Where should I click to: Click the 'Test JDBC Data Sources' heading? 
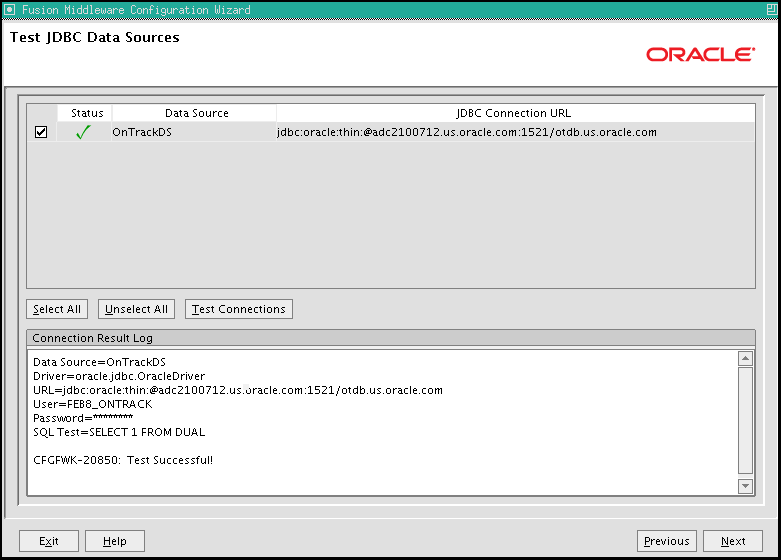pyautogui.click(x=95, y=37)
